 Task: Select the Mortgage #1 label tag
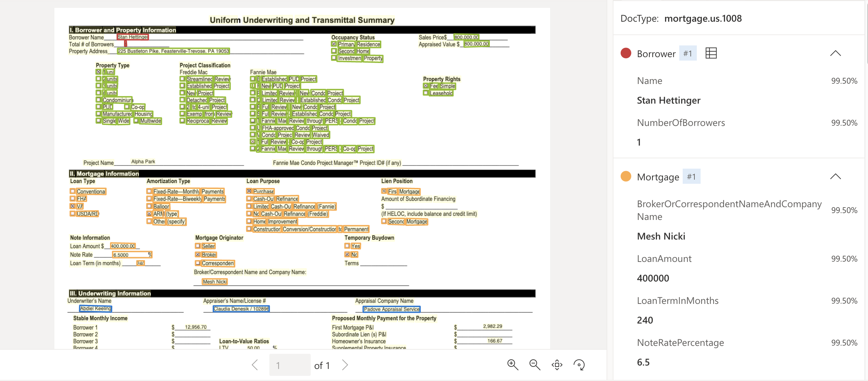[691, 177]
